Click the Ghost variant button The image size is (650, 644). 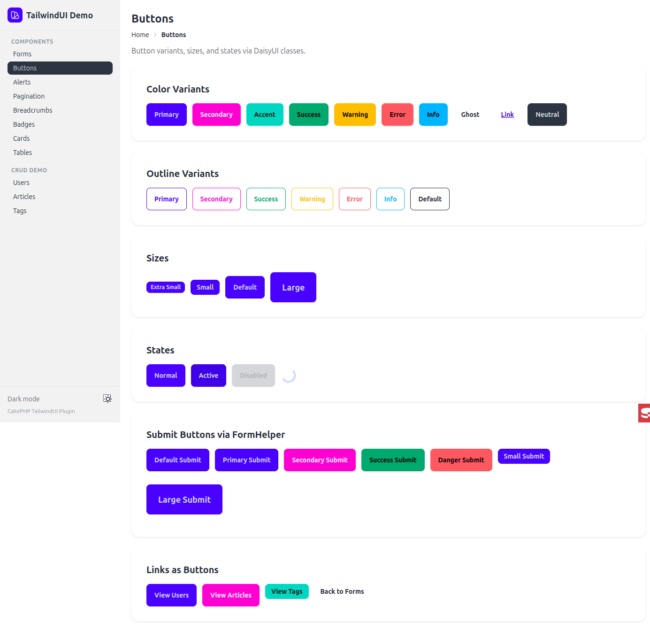[470, 115]
